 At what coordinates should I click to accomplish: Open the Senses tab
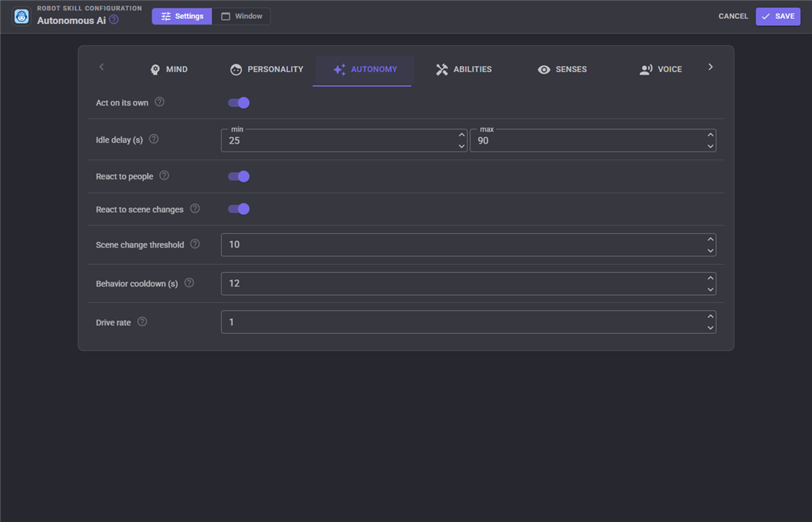(x=562, y=69)
